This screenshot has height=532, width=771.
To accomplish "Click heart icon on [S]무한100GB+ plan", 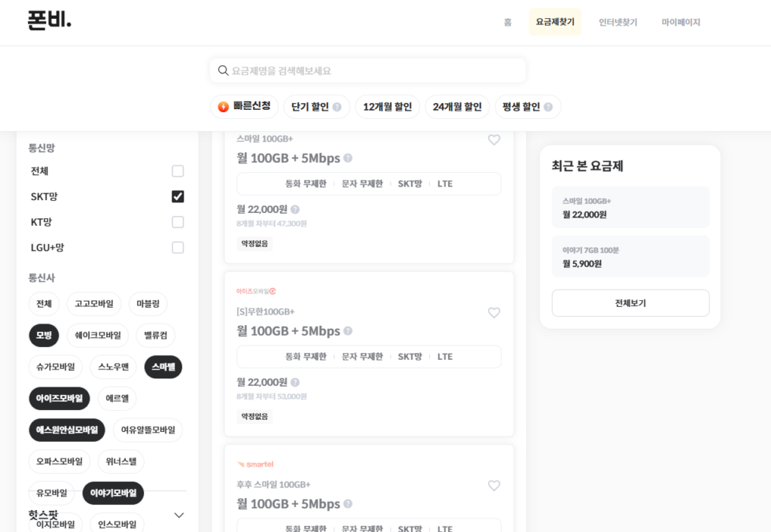I will coord(494,313).
